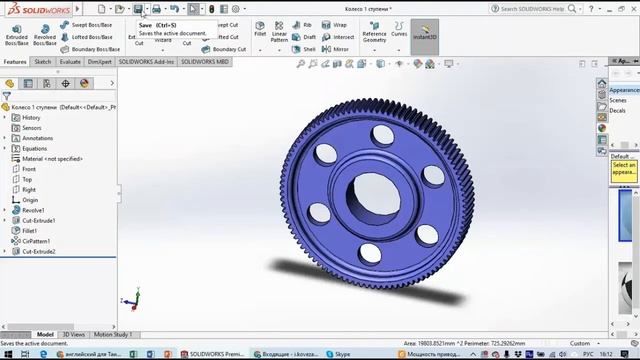Open the 3D Views bottom tab
The image size is (640, 360).
point(73,335)
